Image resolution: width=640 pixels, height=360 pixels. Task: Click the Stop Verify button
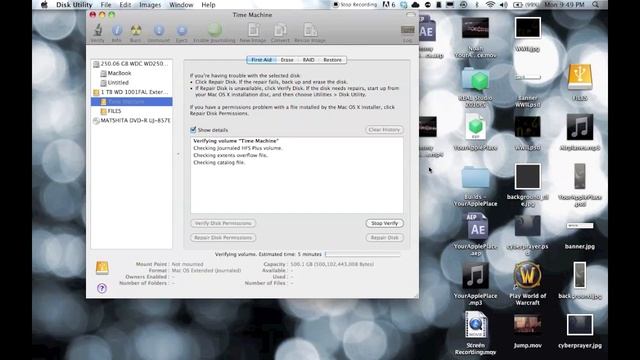[x=384, y=223]
